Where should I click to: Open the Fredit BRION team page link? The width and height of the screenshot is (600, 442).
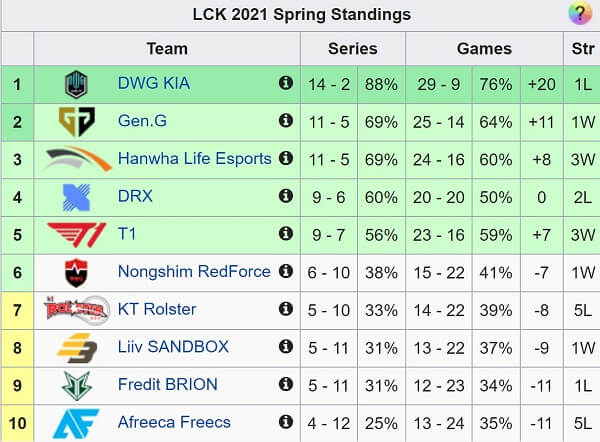pyautogui.click(x=168, y=384)
